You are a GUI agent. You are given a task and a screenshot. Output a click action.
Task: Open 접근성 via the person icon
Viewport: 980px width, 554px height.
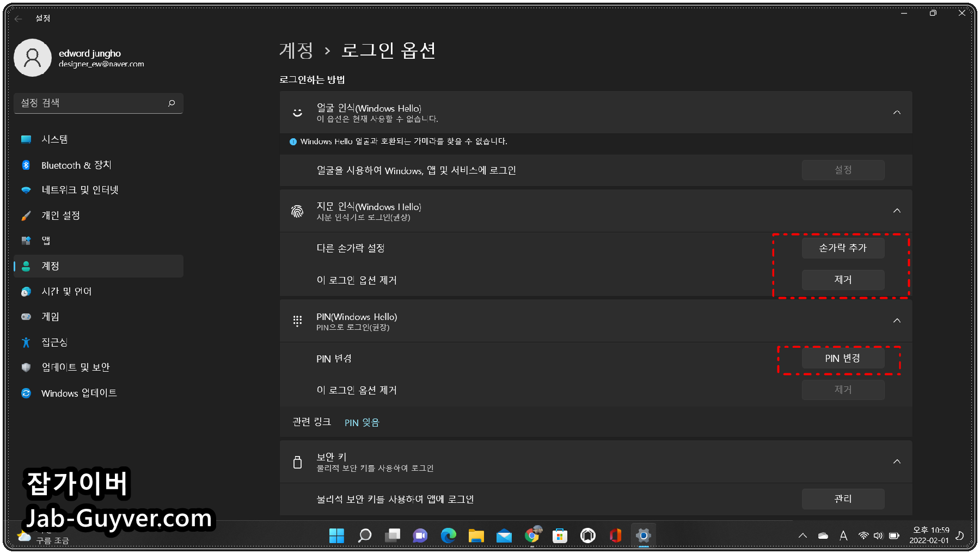26,342
